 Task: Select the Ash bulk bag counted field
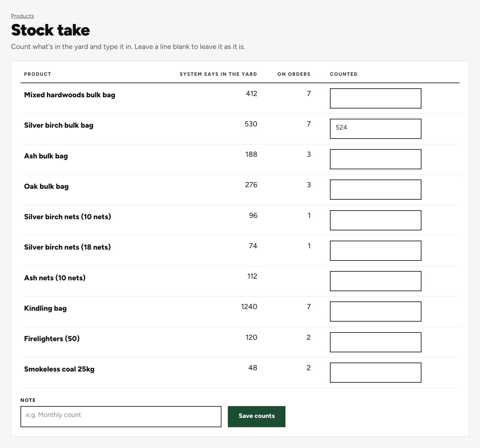pos(376,159)
